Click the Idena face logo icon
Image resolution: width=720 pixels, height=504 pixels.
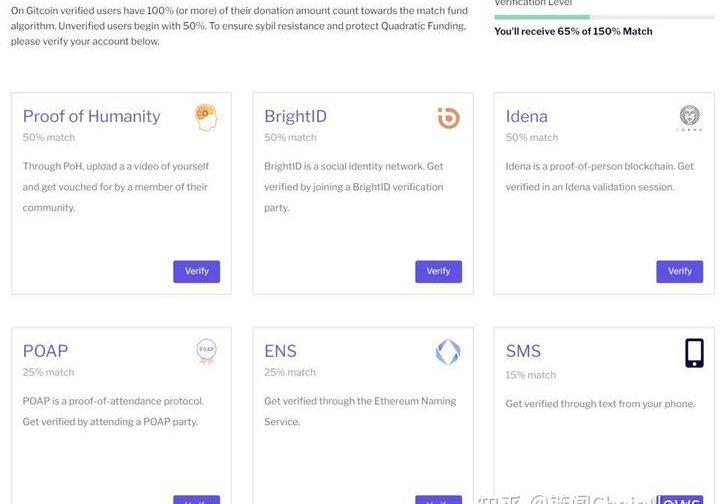pos(689,118)
